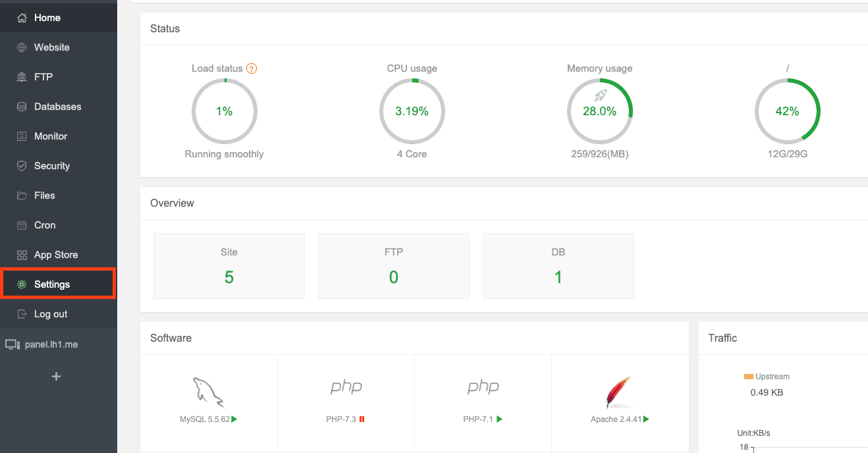Open the DB overview card showing 1
This screenshot has height=453, width=868.
(558, 266)
